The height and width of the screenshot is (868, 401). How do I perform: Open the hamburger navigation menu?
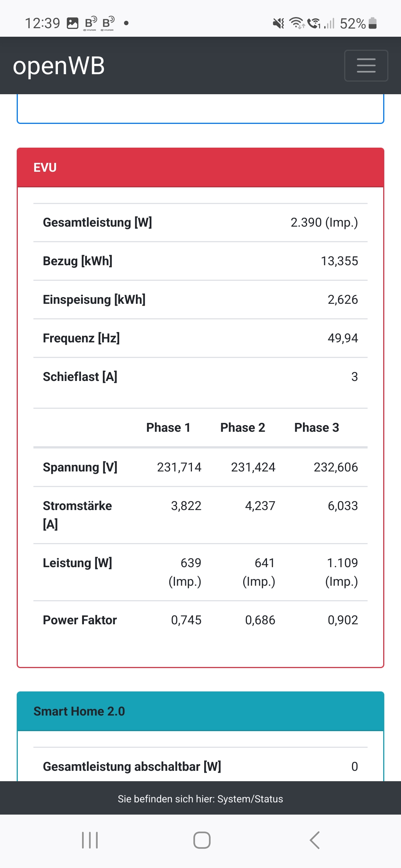366,66
